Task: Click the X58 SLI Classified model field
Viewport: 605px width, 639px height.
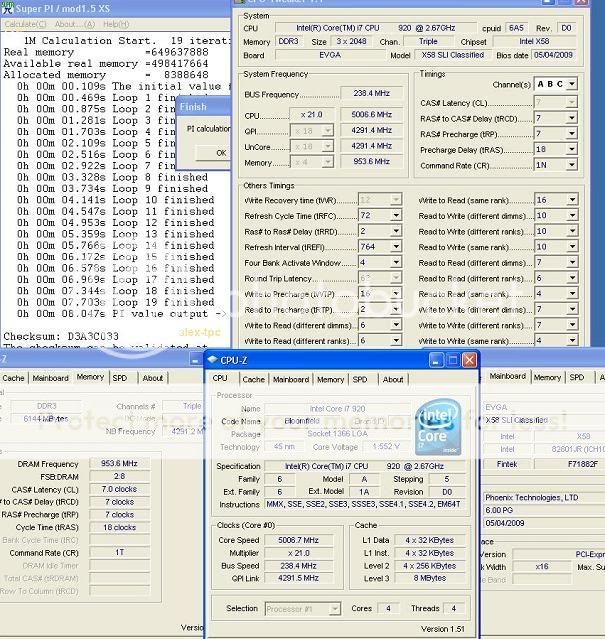Action: (x=452, y=55)
